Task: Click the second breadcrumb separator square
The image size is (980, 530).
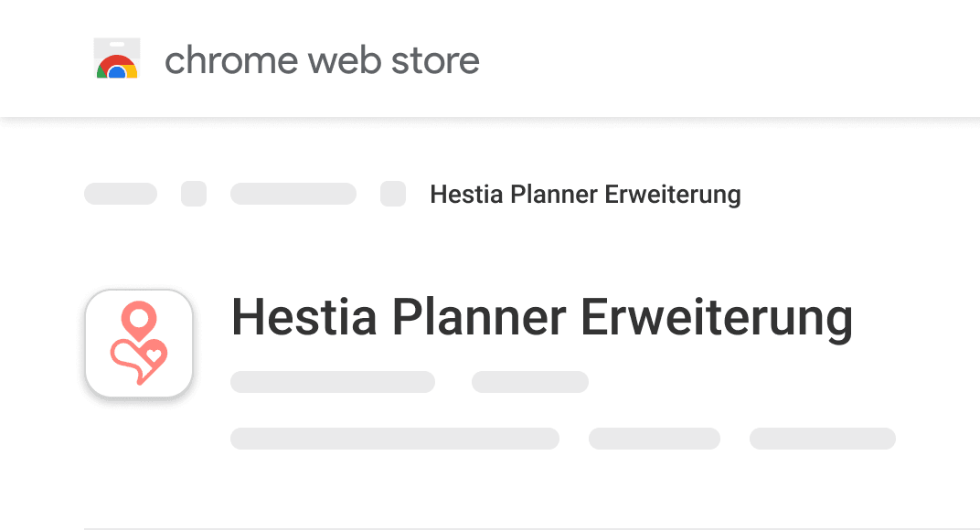Action: coord(393,194)
